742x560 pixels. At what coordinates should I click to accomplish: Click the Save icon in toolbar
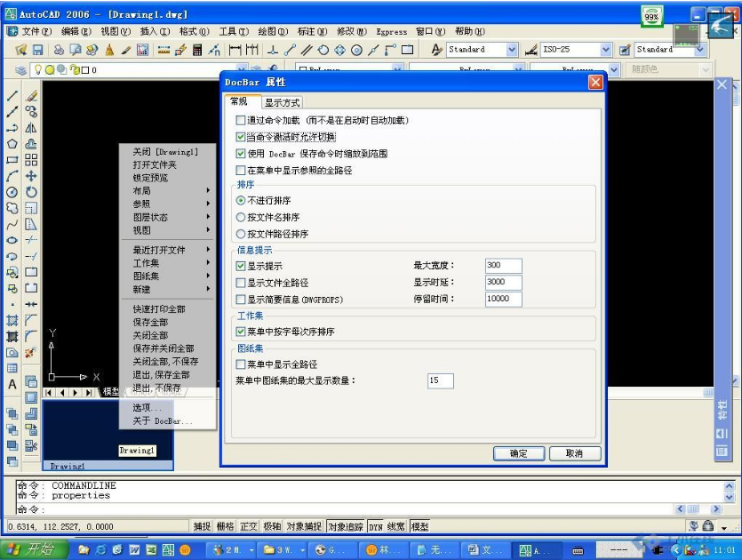click(x=38, y=50)
